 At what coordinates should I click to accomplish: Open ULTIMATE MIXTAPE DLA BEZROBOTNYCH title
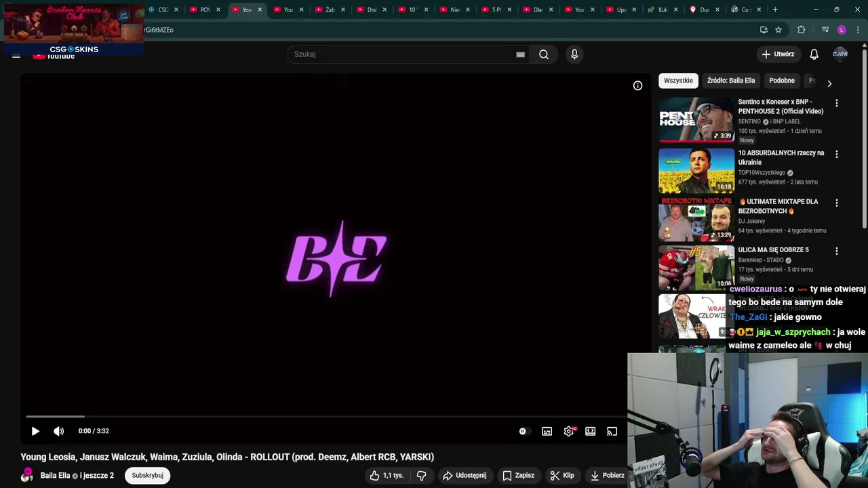778,206
